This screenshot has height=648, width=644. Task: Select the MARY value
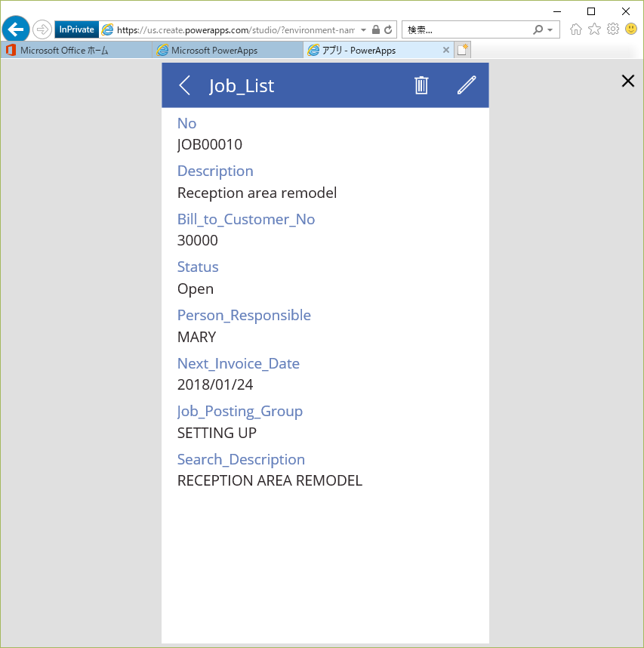click(x=196, y=338)
